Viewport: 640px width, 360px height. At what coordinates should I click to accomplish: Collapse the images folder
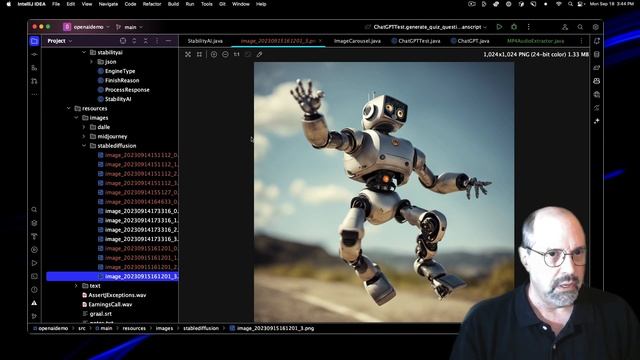[x=76, y=118]
